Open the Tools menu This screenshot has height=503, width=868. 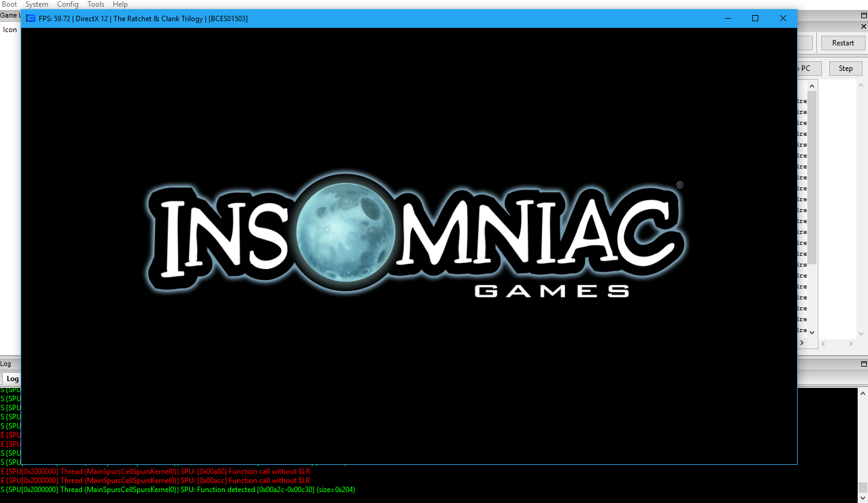96,4
